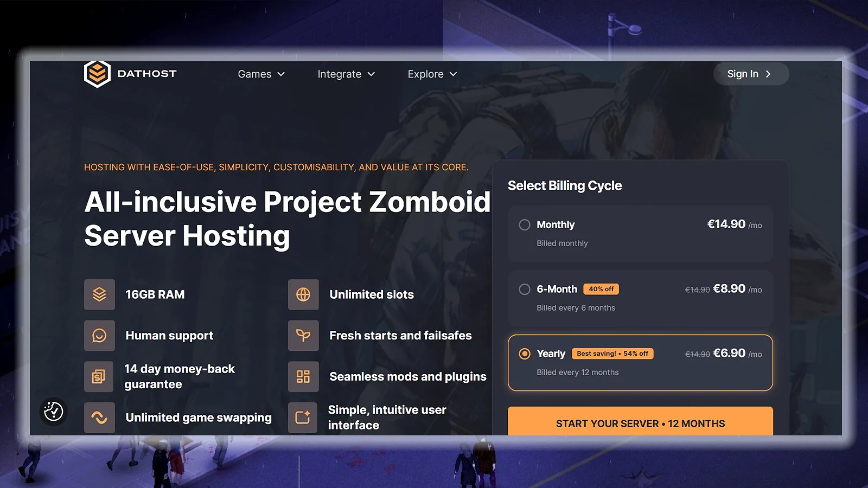Click the 'Seamless mods and plugins' text
Viewport: 868px width, 488px height.
(x=408, y=376)
